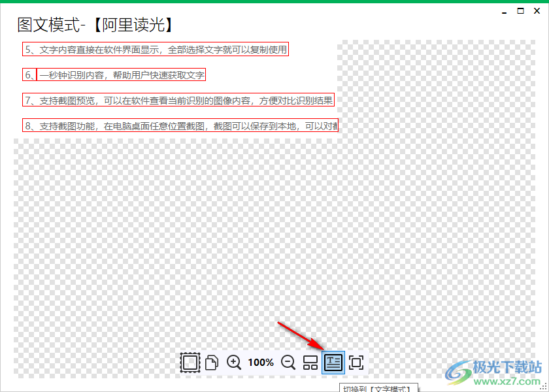Image resolution: width=549 pixels, height=392 pixels.
Task: Close the window
Action: point(537,11)
